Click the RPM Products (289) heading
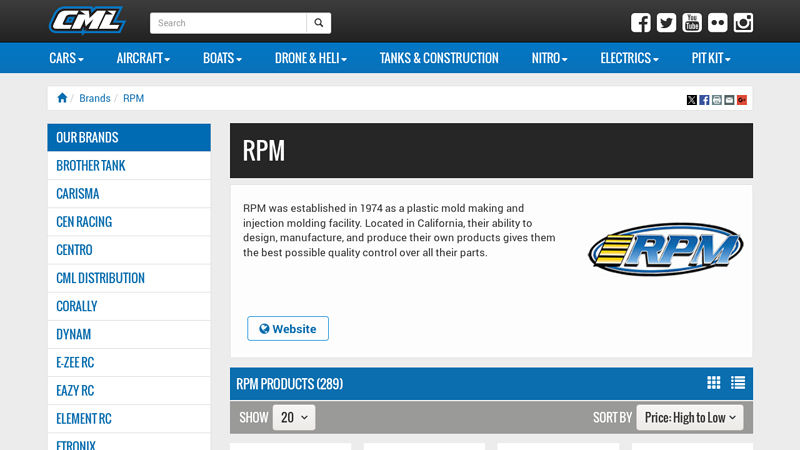This screenshot has height=450, width=800. (x=289, y=384)
